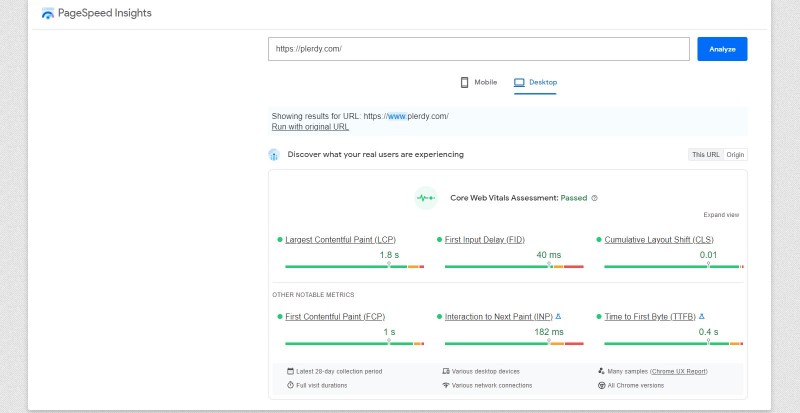This screenshot has height=413, width=800.
Task: Click Full visit durations text
Action: 321,385
